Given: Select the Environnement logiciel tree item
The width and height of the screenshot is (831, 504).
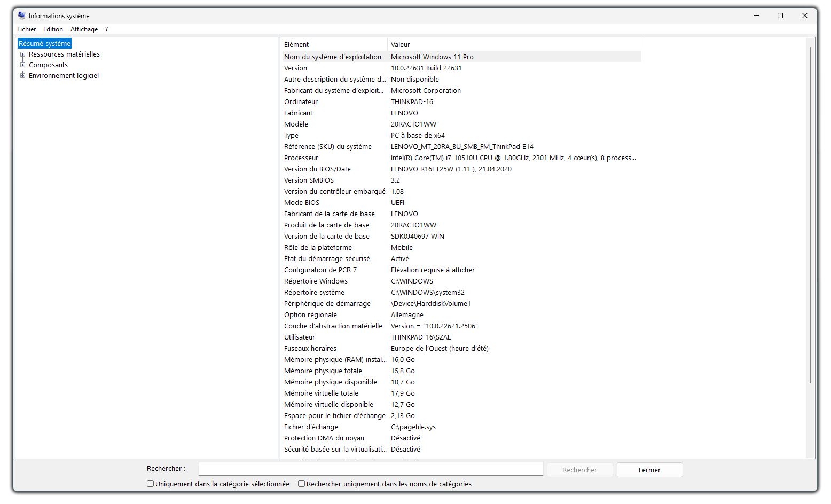Looking at the screenshot, I should [64, 76].
